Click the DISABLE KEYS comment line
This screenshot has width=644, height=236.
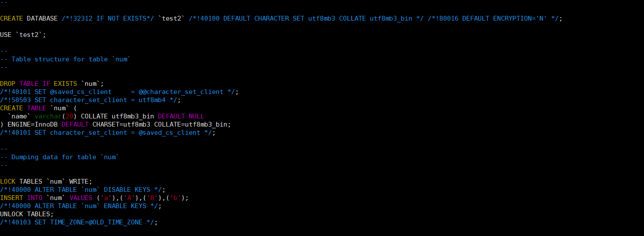(x=83, y=190)
